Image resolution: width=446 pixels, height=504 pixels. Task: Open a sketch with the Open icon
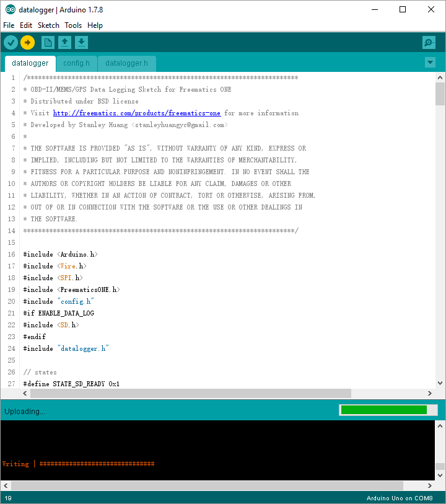click(x=64, y=42)
